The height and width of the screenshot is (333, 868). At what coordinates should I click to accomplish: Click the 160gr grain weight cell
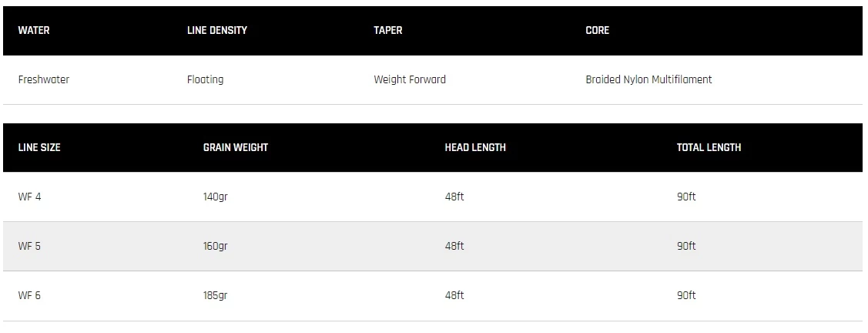pyautogui.click(x=216, y=246)
